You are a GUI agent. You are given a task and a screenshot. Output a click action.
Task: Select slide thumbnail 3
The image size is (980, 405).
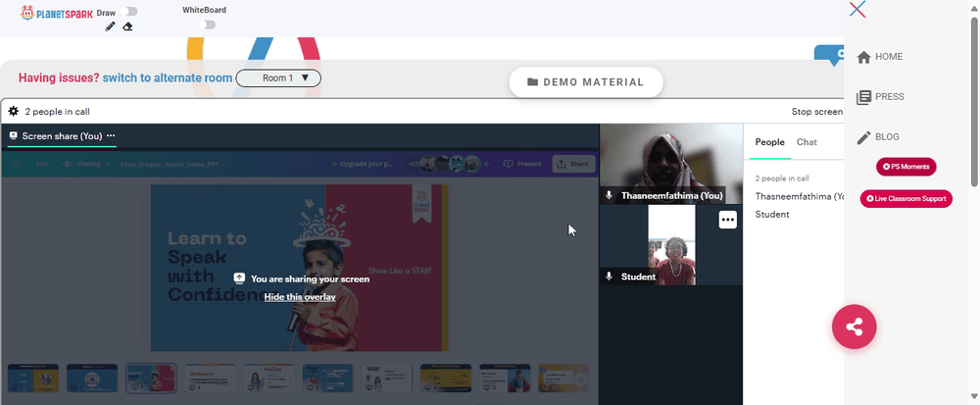(151, 379)
